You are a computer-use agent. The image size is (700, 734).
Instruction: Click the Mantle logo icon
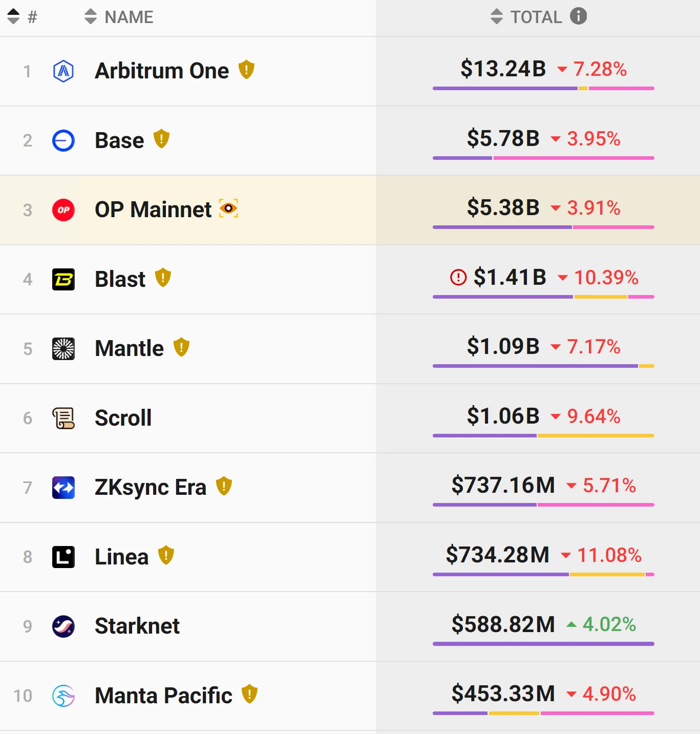click(x=63, y=349)
